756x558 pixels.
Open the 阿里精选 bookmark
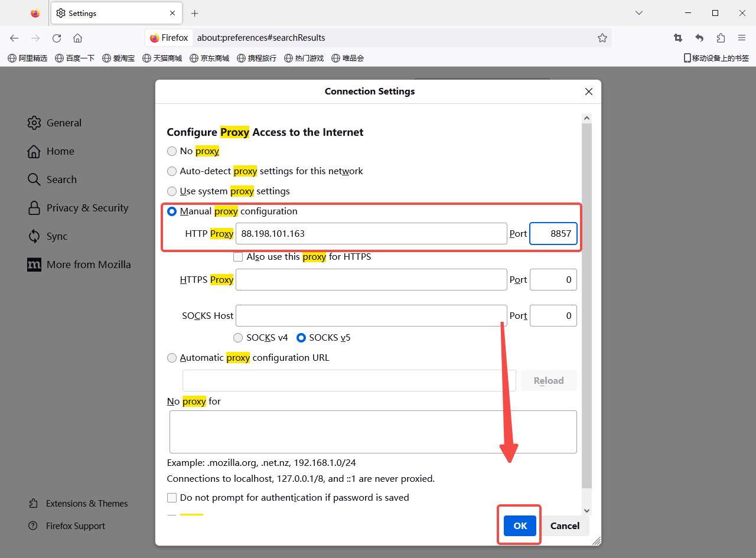point(28,58)
